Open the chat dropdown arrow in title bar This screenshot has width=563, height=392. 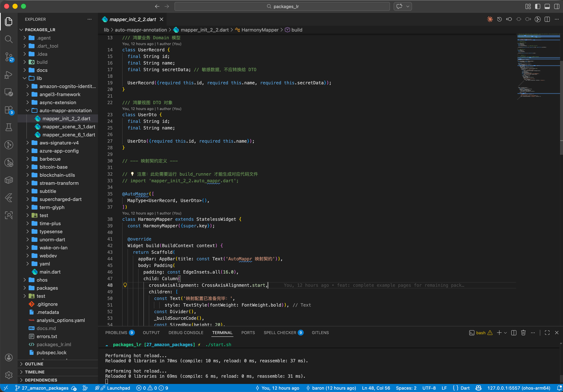[x=408, y=6]
